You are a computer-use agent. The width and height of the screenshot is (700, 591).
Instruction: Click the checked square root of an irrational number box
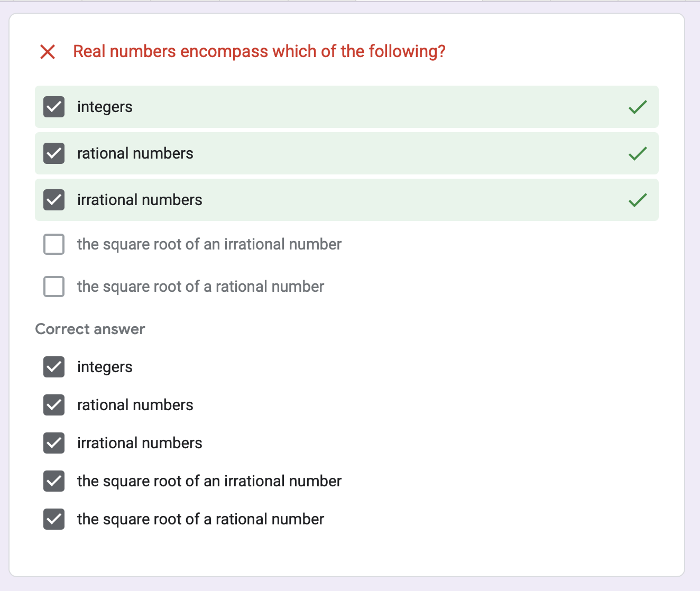(54, 481)
